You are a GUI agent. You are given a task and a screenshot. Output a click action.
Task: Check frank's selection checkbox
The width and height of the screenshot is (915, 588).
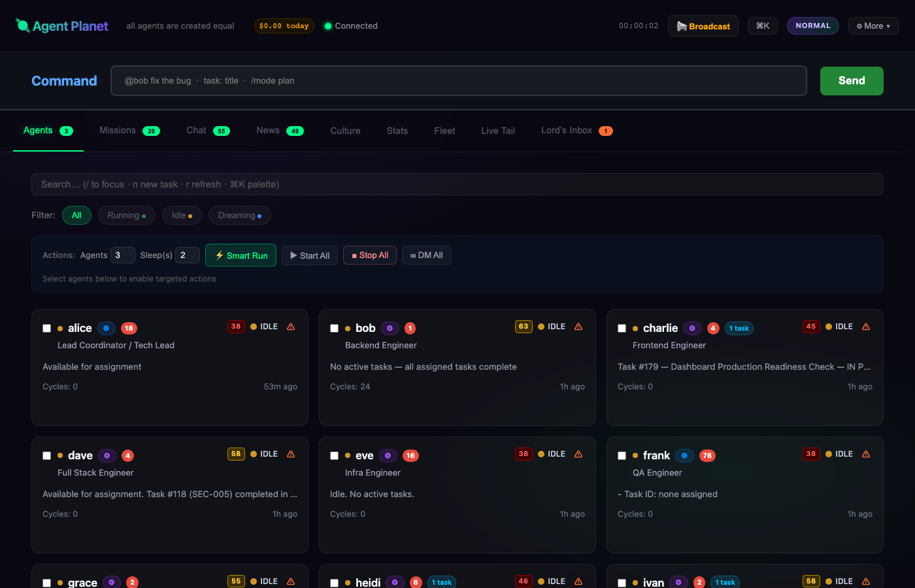622,456
